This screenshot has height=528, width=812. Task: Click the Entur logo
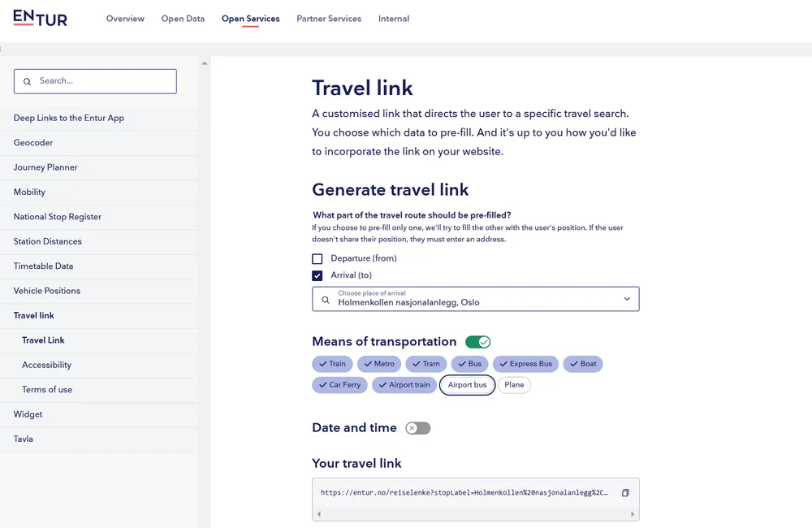(x=40, y=18)
